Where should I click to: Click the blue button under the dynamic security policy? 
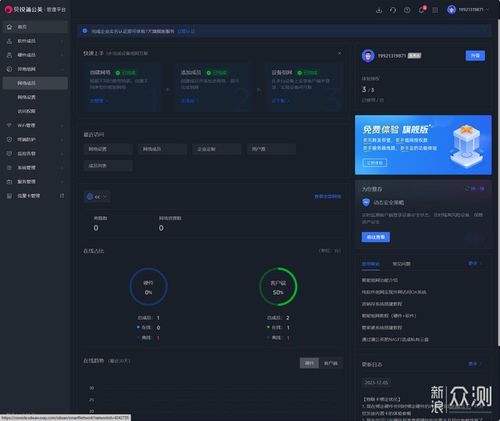pyautogui.click(x=376, y=237)
